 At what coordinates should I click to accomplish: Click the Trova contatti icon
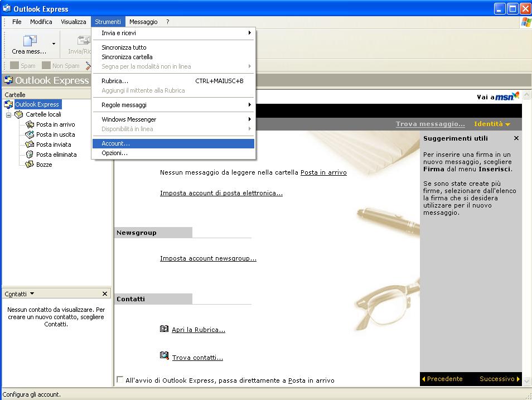click(x=164, y=355)
